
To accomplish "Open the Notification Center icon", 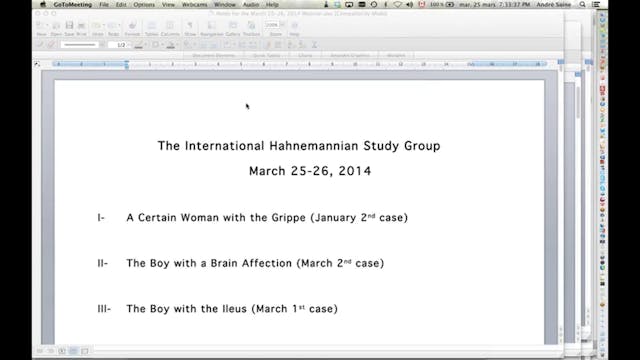I will point(596,4).
